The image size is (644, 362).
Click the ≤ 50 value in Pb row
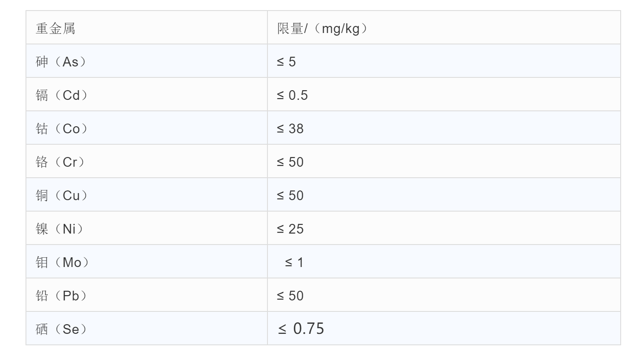point(290,296)
